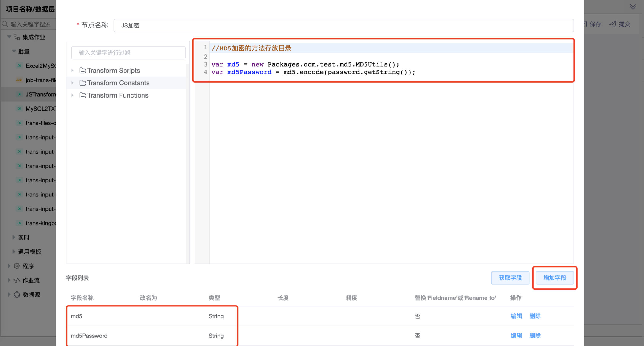This screenshot has height=346, width=644.
Task: Expand the Transform Functions tree node
Action: (x=72, y=95)
